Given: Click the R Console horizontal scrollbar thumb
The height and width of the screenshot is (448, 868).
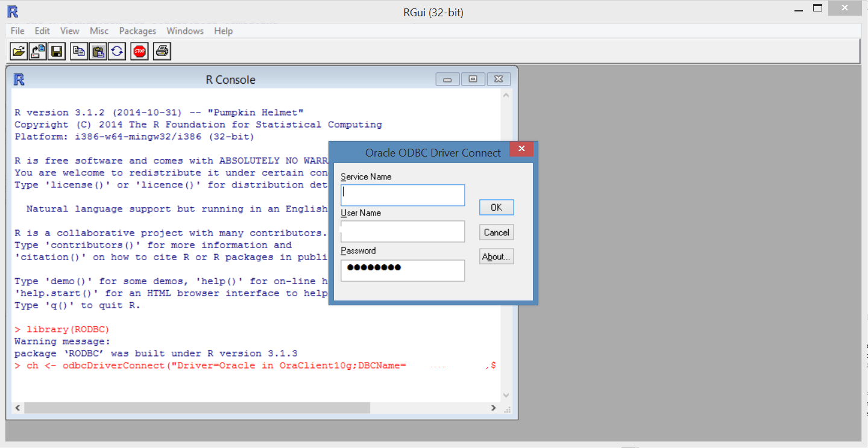Looking at the screenshot, I should click(197, 408).
